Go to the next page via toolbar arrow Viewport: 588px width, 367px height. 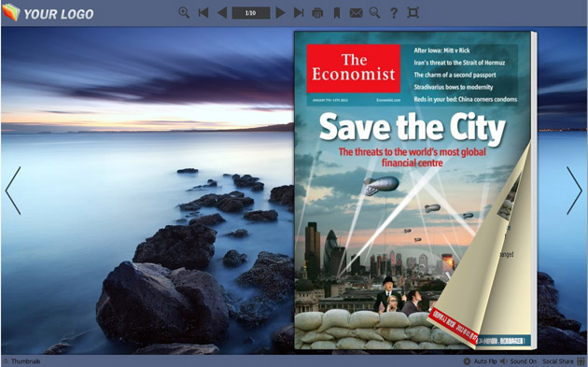click(280, 13)
